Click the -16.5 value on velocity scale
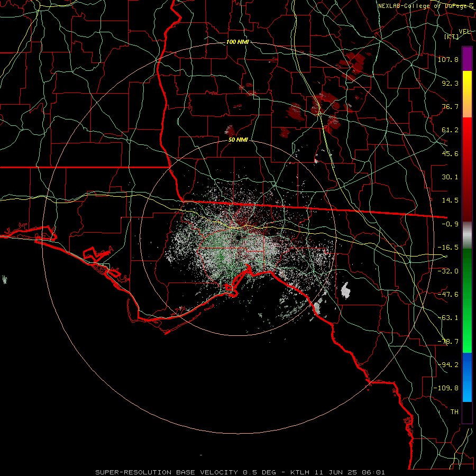 (x=448, y=248)
